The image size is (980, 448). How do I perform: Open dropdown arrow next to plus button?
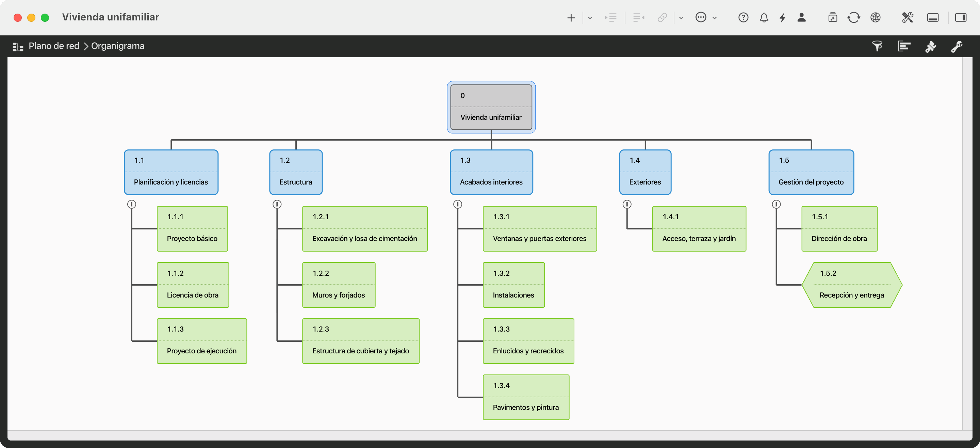point(590,17)
